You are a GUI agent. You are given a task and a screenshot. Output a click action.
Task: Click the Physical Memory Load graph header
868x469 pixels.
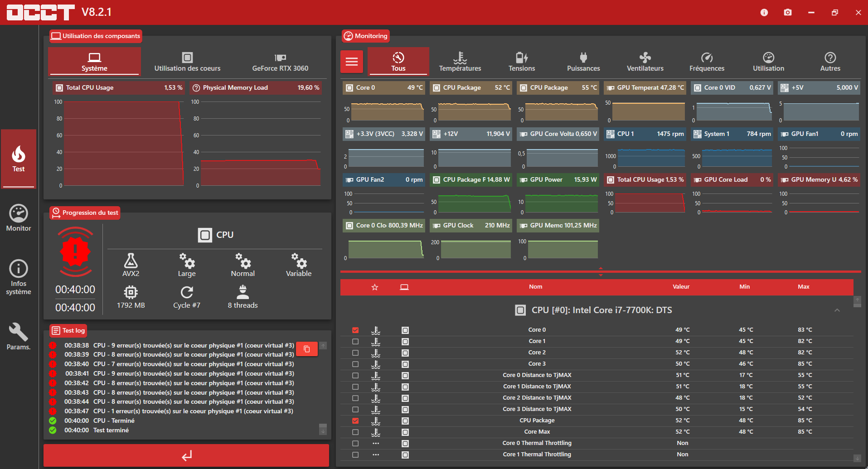coord(255,88)
